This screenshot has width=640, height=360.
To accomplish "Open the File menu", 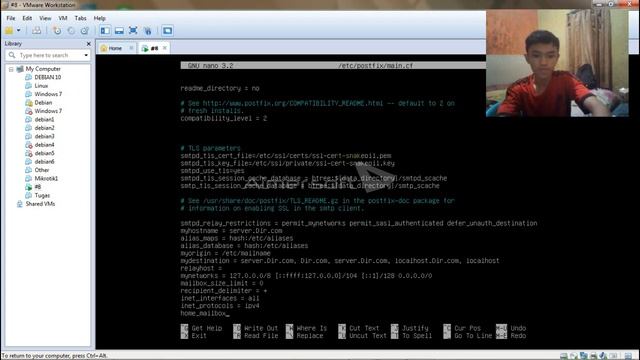I will point(11,18).
